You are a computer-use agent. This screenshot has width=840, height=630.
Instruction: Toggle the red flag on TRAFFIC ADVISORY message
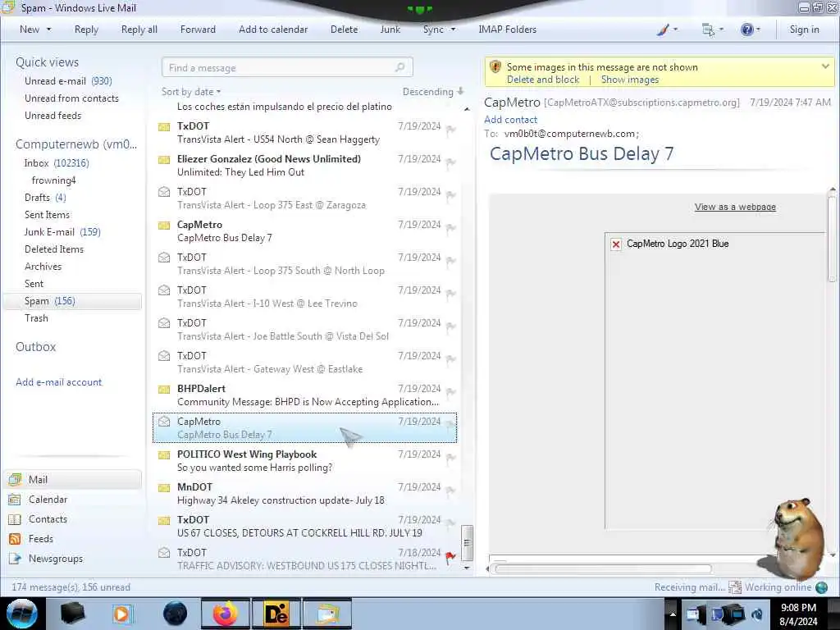click(x=450, y=557)
